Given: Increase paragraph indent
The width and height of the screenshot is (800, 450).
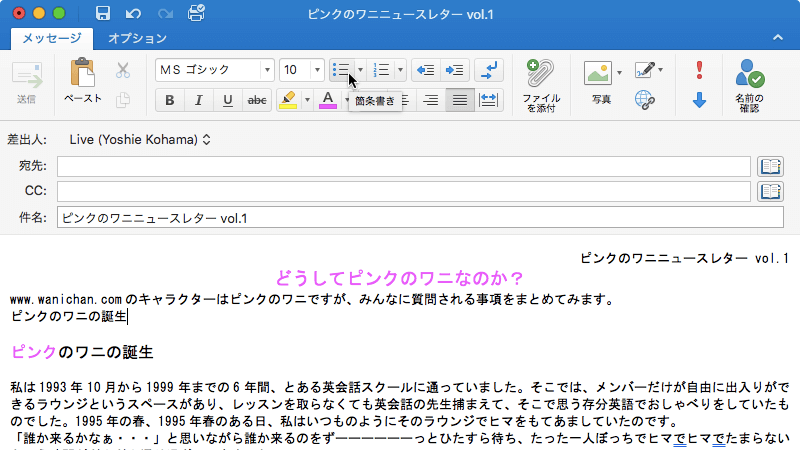Looking at the screenshot, I should 454,70.
